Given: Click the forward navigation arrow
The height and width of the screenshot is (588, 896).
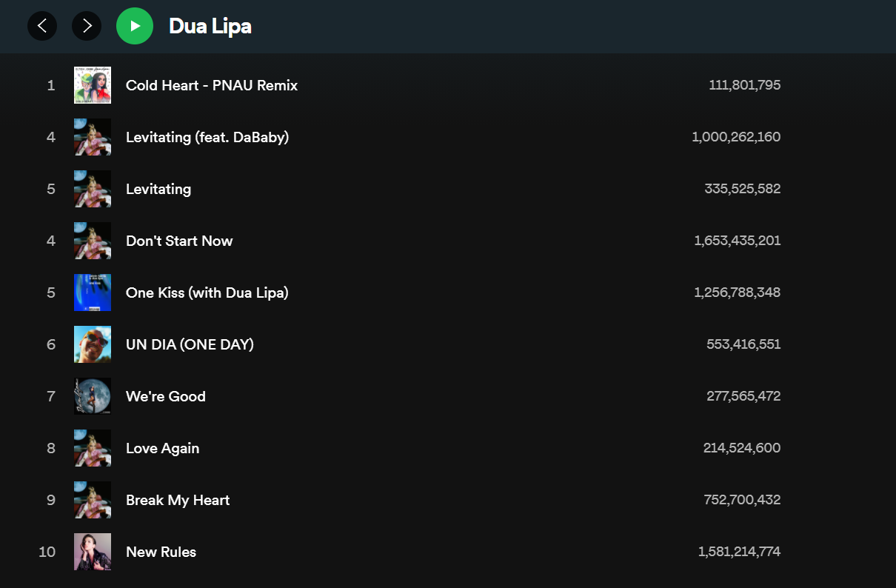Looking at the screenshot, I should [87, 26].
